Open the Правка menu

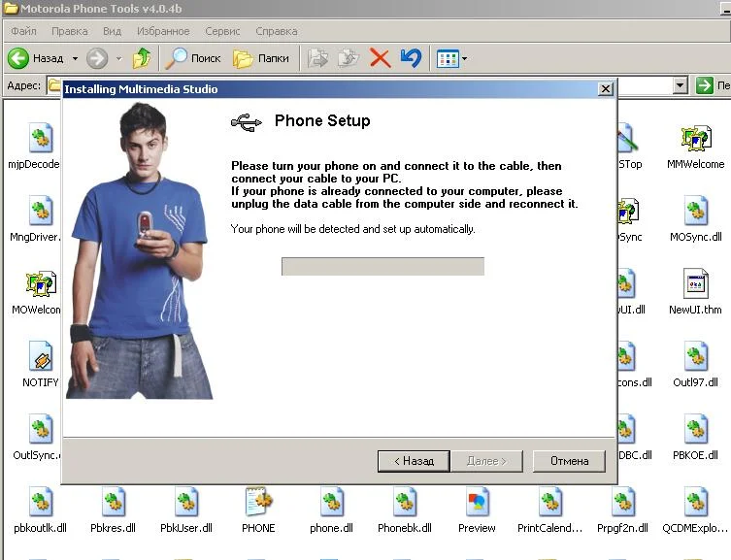click(70, 31)
